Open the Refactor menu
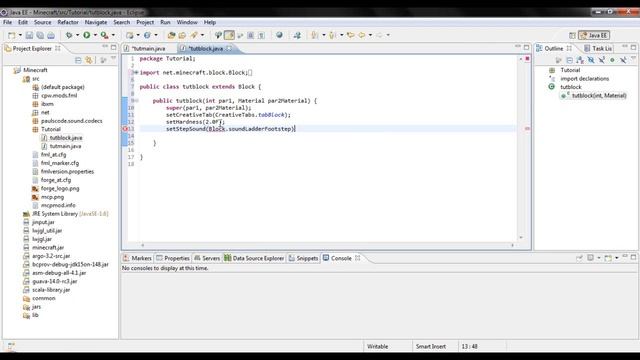The height and width of the screenshot is (360, 640). [68, 22]
